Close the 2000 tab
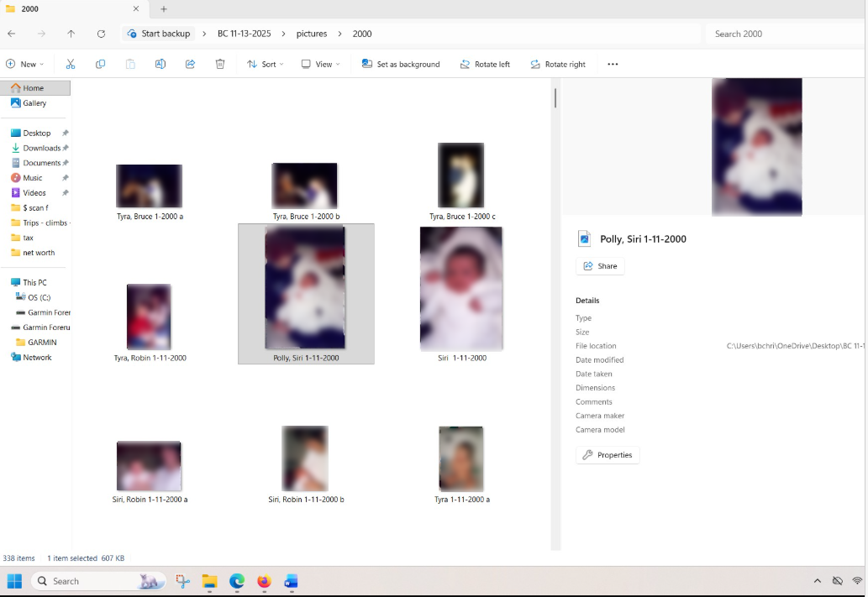Image resolution: width=868 pixels, height=597 pixels. coord(135,9)
